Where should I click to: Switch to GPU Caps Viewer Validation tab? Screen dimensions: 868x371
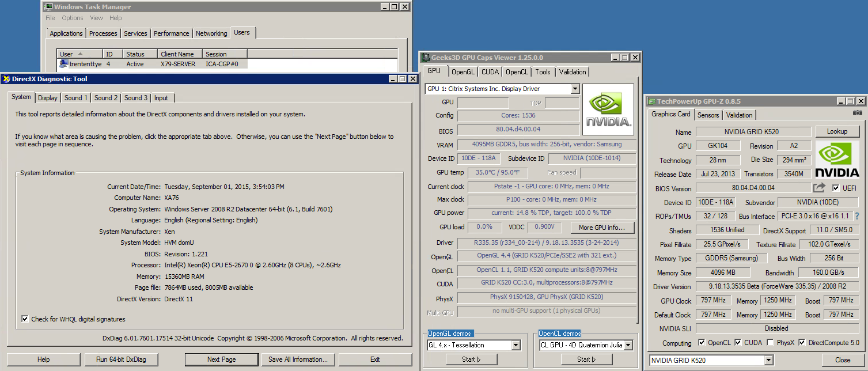[x=573, y=72]
